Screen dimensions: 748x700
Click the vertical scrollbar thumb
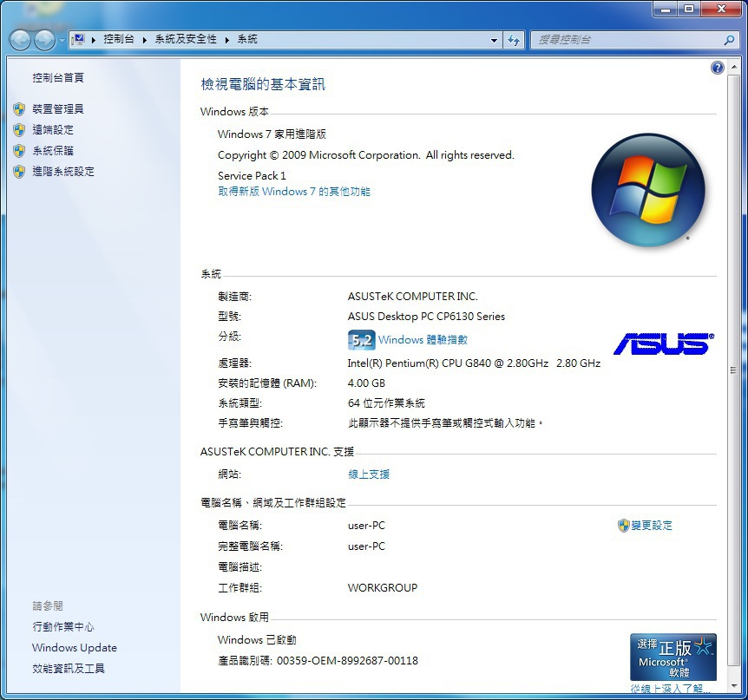[734, 370]
